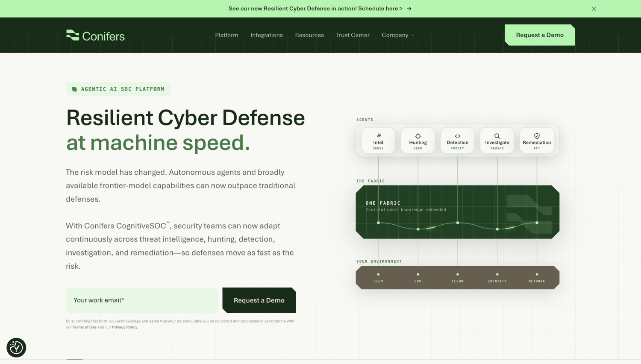The height and width of the screenshot is (364, 641).
Task: Select the Intel Sense agent card
Action: 378,141
